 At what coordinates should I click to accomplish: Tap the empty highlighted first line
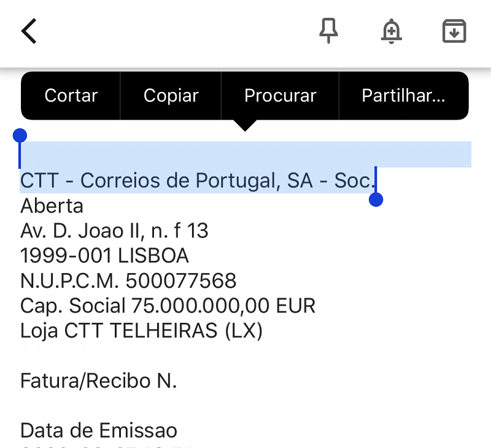coord(245,154)
